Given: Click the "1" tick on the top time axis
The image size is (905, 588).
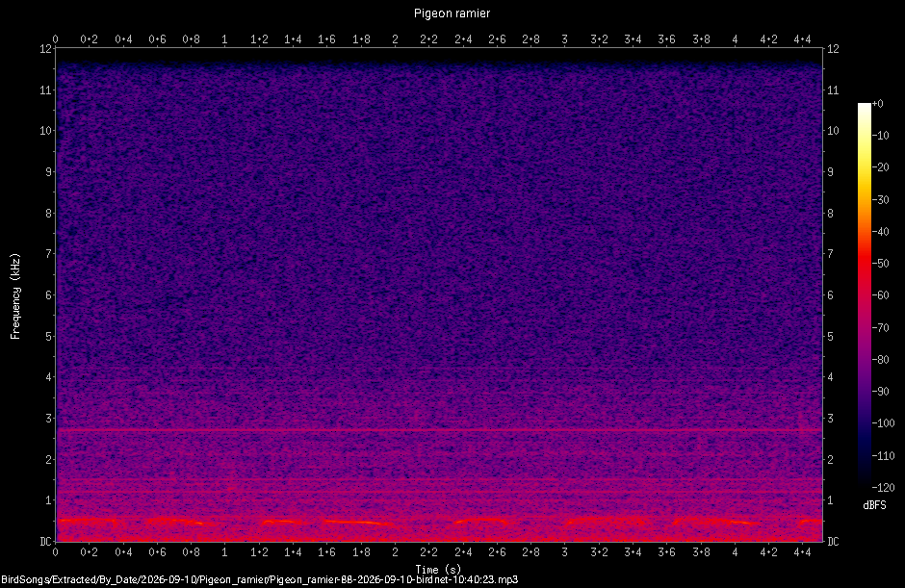Looking at the screenshot, I should point(224,39).
